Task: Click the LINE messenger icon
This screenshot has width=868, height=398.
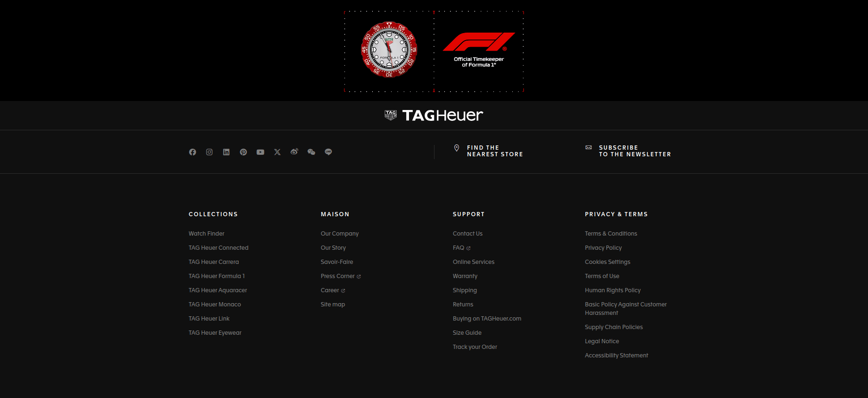Action: coord(328,152)
